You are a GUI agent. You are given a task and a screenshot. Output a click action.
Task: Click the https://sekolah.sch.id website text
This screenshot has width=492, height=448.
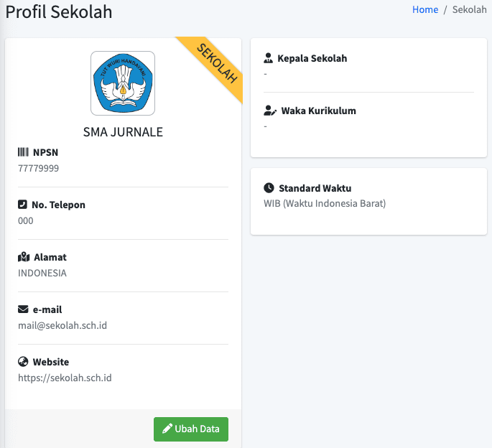coord(65,378)
